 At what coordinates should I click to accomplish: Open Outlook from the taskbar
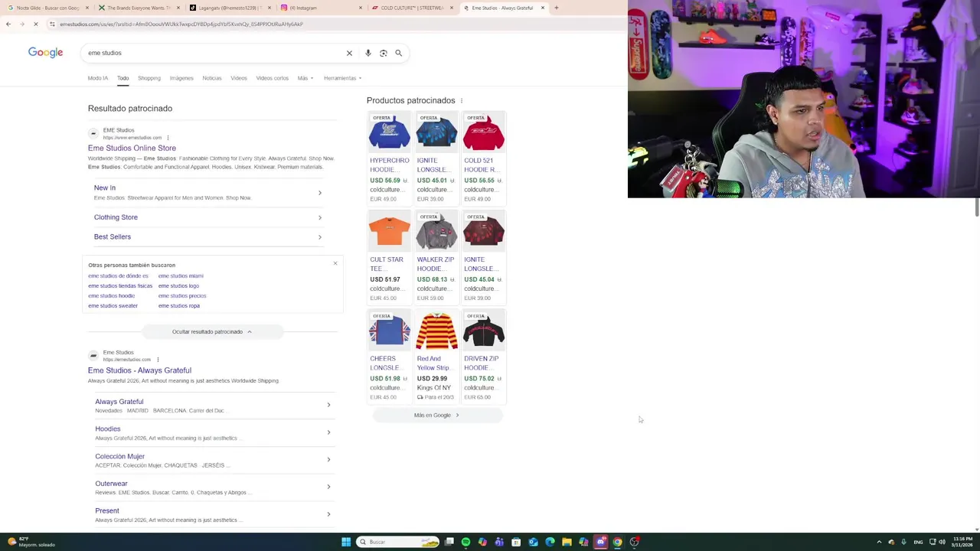pyautogui.click(x=533, y=542)
